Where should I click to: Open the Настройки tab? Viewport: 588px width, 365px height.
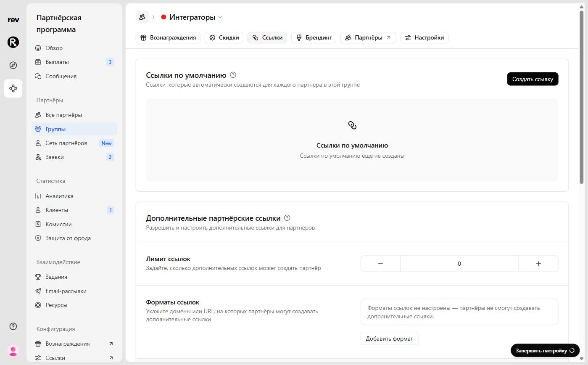click(x=425, y=37)
